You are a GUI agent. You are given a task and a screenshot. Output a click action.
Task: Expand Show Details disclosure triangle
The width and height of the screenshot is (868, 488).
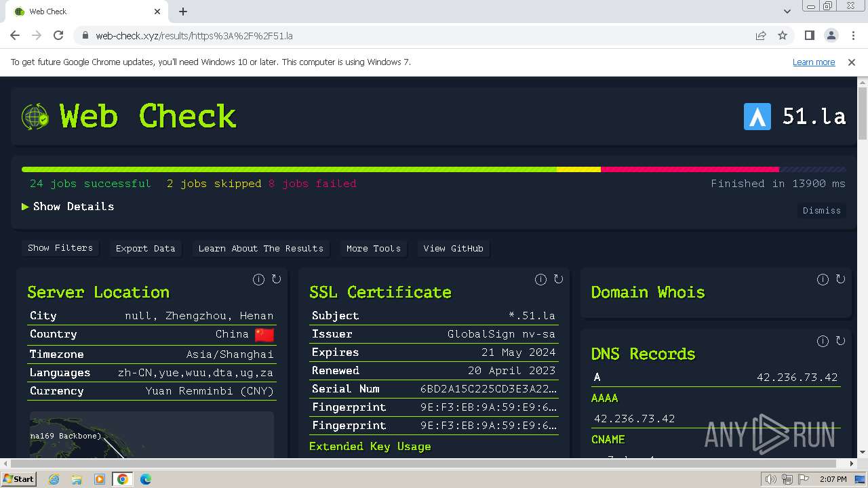[25, 207]
